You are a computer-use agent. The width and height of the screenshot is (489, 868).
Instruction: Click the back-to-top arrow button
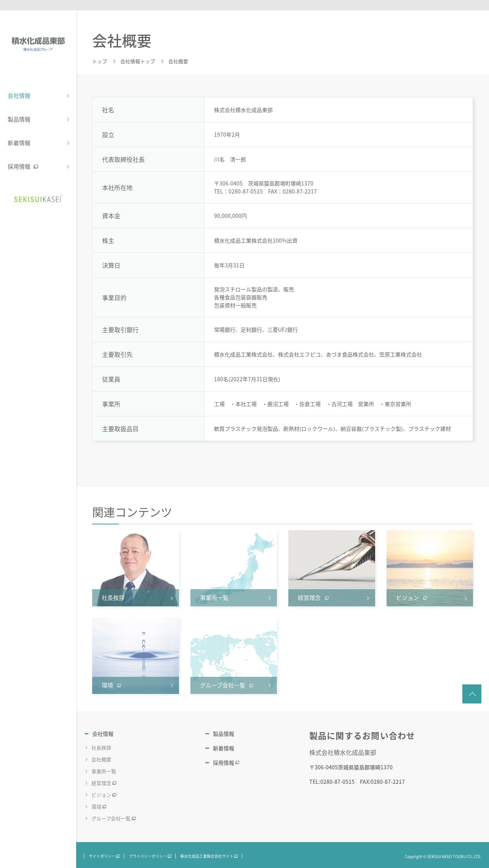tap(472, 694)
